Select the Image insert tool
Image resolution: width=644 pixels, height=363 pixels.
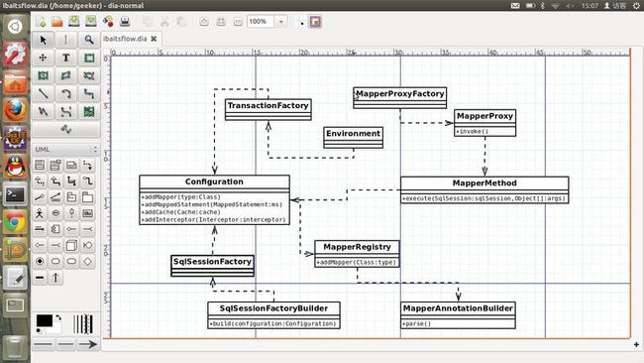pos(89,111)
